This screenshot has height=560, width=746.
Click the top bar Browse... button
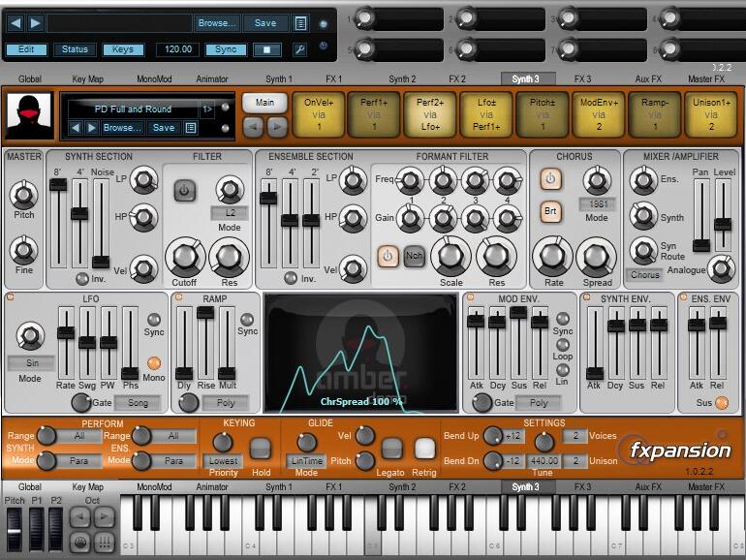coord(217,23)
